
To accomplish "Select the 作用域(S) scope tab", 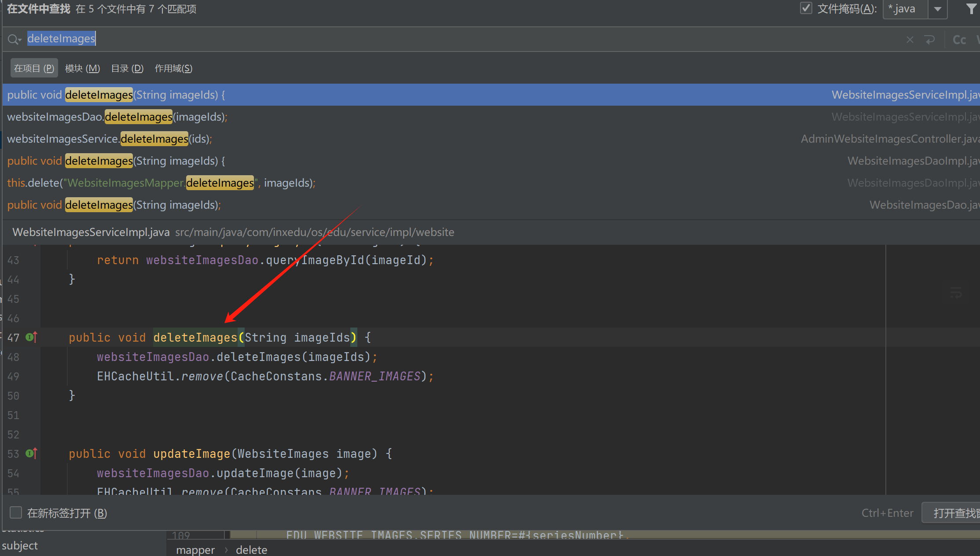I will click(173, 68).
